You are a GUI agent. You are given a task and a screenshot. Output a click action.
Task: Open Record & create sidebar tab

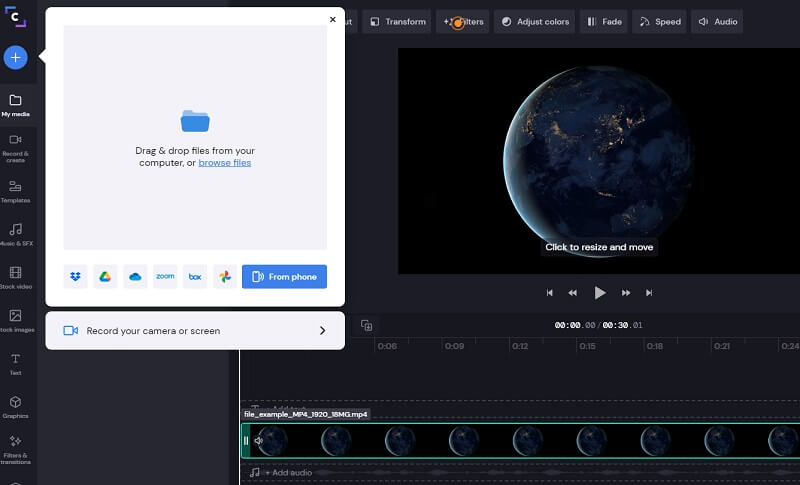pyautogui.click(x=16, y=148)
